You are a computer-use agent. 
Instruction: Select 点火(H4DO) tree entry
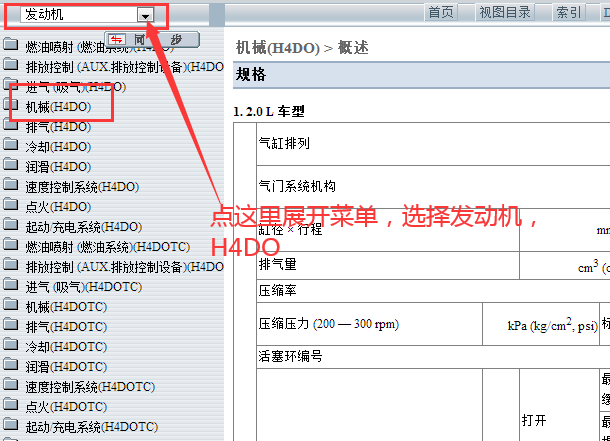pyautogui.click(x=58, y=207)
